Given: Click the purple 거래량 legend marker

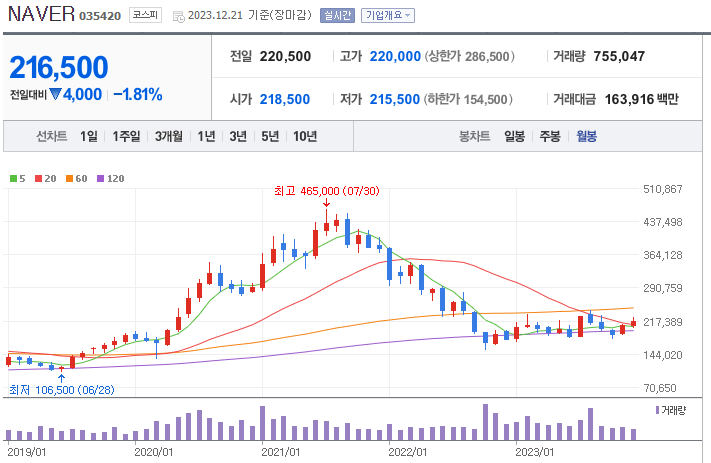Looking at the screenshot, I should [657, 410].
